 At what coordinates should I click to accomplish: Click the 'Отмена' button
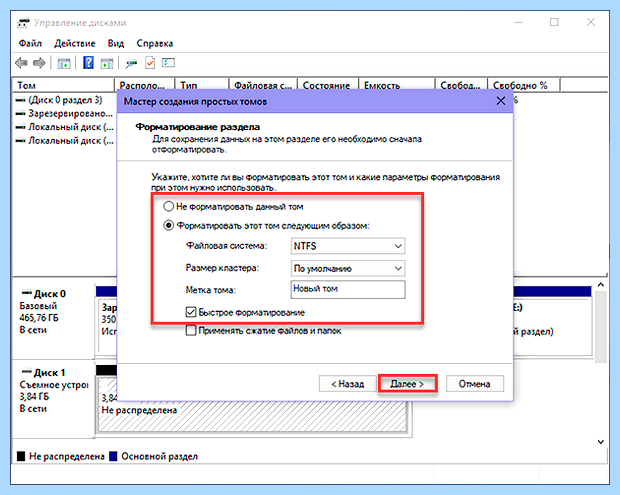click(x=474, y=384)
